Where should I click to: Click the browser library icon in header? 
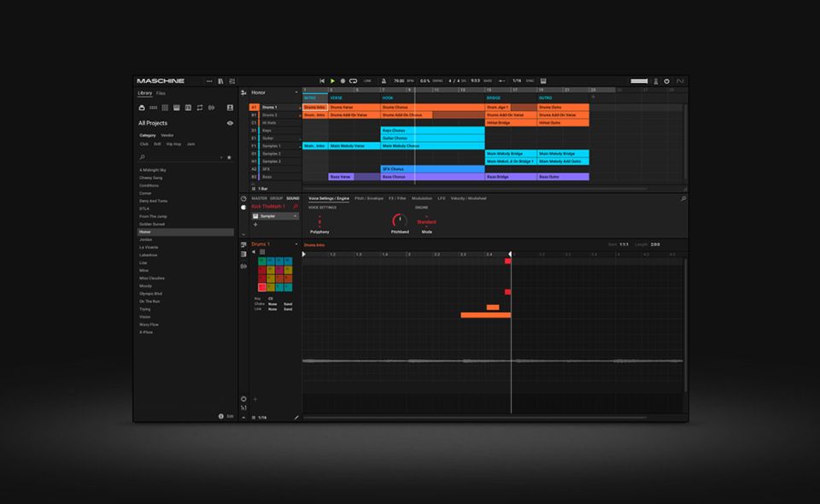point(220,81)
